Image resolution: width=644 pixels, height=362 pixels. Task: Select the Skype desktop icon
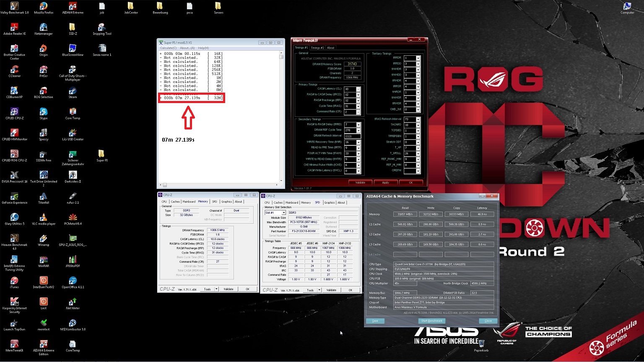[44, 114]
